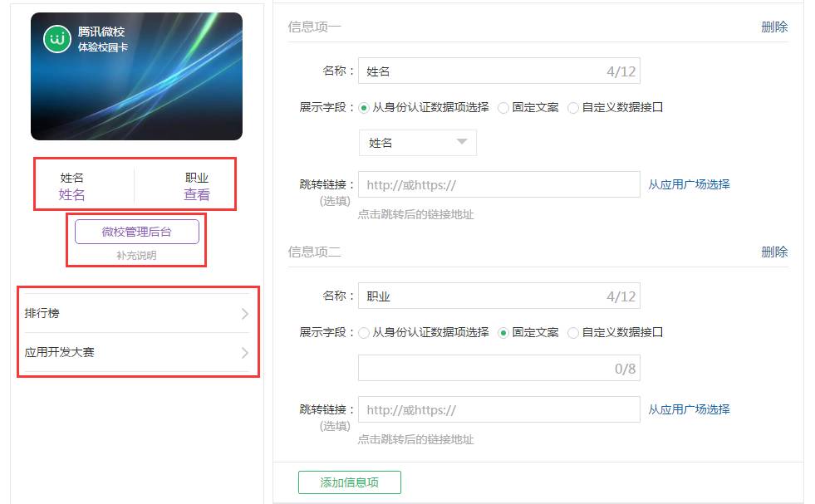This screenshot has height=504, width=815.
Task: Click the 信息项一 section heading
Action: (315, 27)
